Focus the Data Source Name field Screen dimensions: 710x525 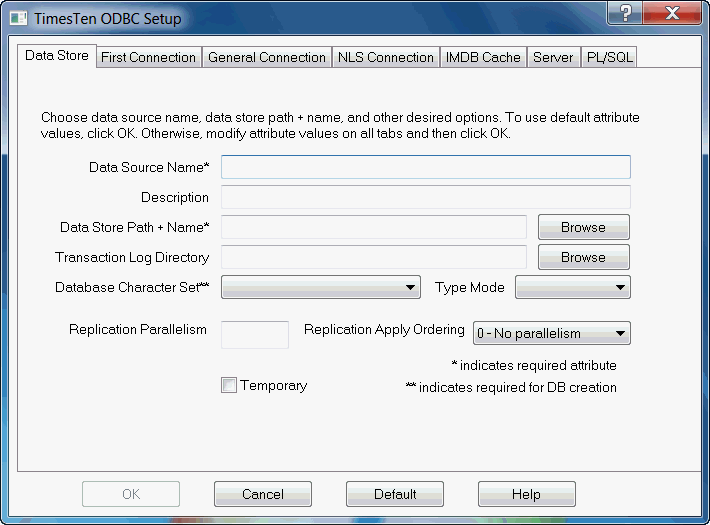coord(425,167)
